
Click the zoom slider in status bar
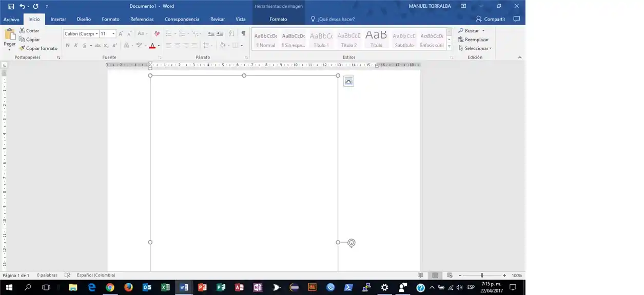point(481,276)
